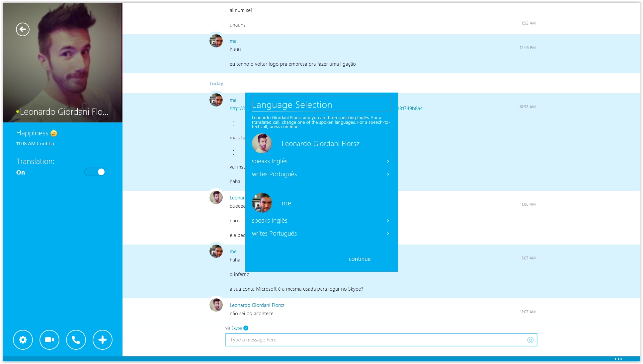643x364 pixels.
Task: Click the via Skype dropdown arrow
Action: (x=246, y=328)
